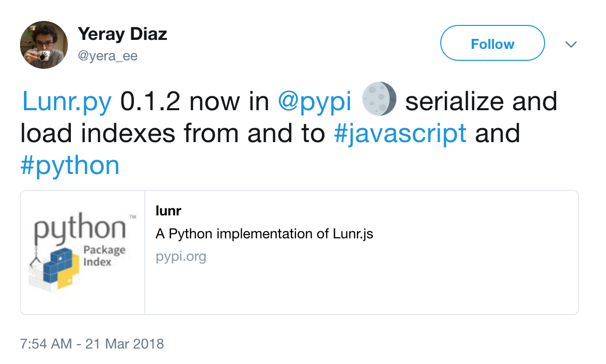The width and height of the screenshot is (606, 364).
Task: Open the Yeray Diaz display name
Action: click(122, 34)
